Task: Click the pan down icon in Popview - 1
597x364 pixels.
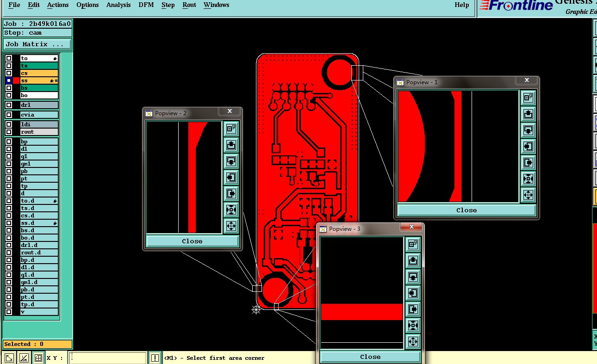Action: [x=528, y=130]
